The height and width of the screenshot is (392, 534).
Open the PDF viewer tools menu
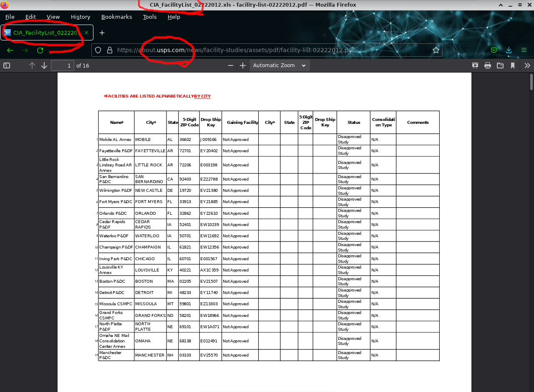(527, 65)
